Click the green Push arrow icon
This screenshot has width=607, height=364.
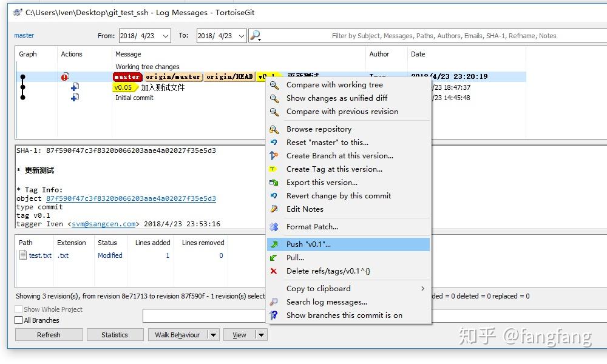coord(274,244)
